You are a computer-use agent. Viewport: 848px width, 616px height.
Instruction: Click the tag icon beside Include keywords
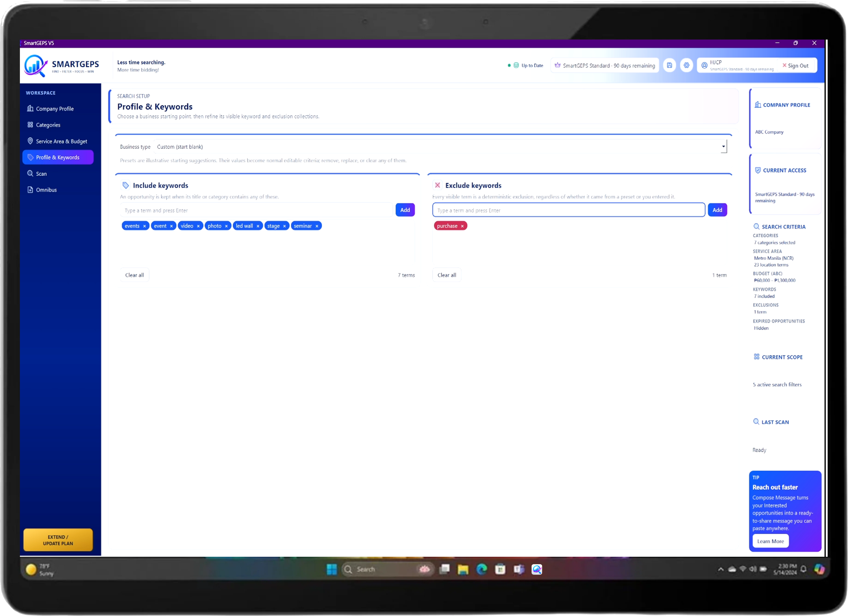point(126,185)
